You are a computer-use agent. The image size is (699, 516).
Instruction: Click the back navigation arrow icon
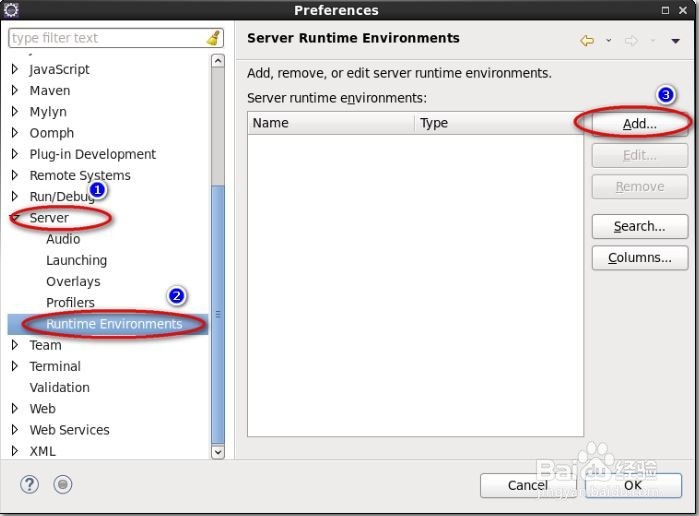tap(587, 41)
